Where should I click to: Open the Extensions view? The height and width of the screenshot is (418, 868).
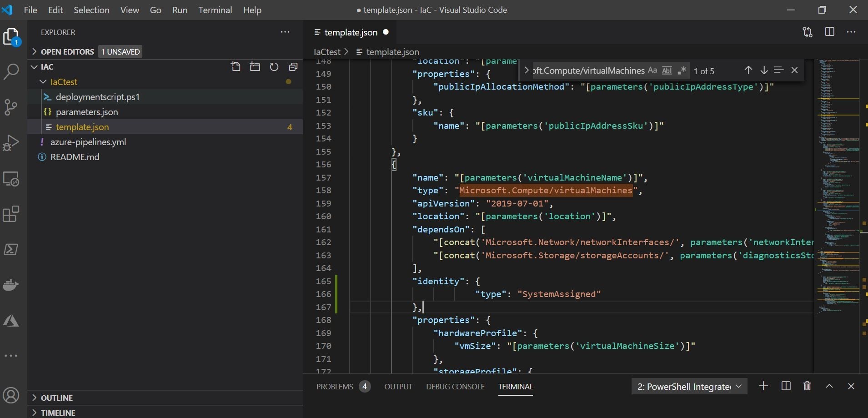point(11,214)
